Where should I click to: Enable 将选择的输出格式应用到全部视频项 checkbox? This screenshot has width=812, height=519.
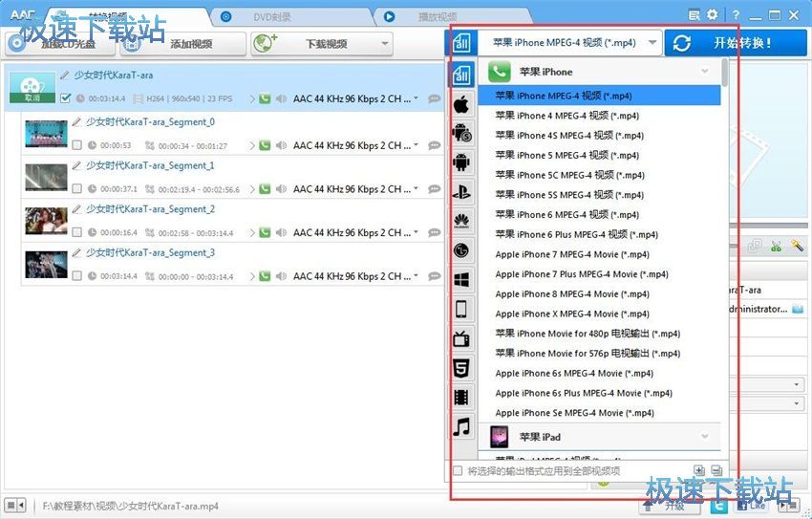coord(458,471)
